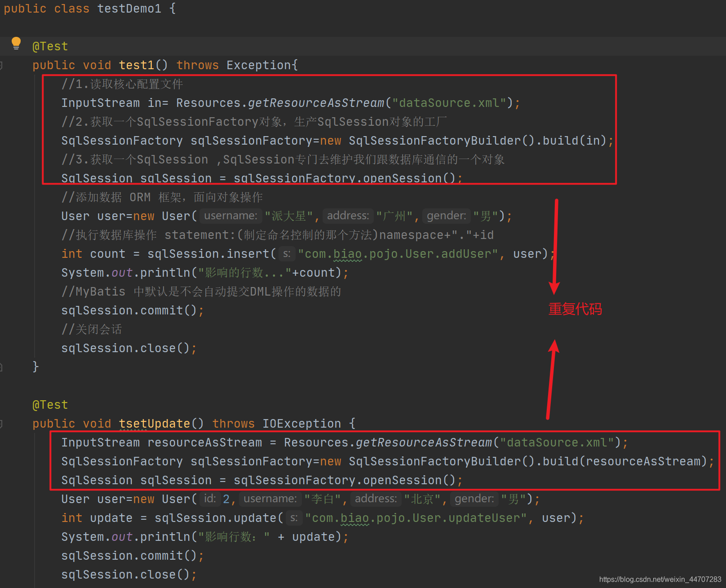Click the username: hint before "派大星"
726x588 pixels.
(x=230, y=216)
